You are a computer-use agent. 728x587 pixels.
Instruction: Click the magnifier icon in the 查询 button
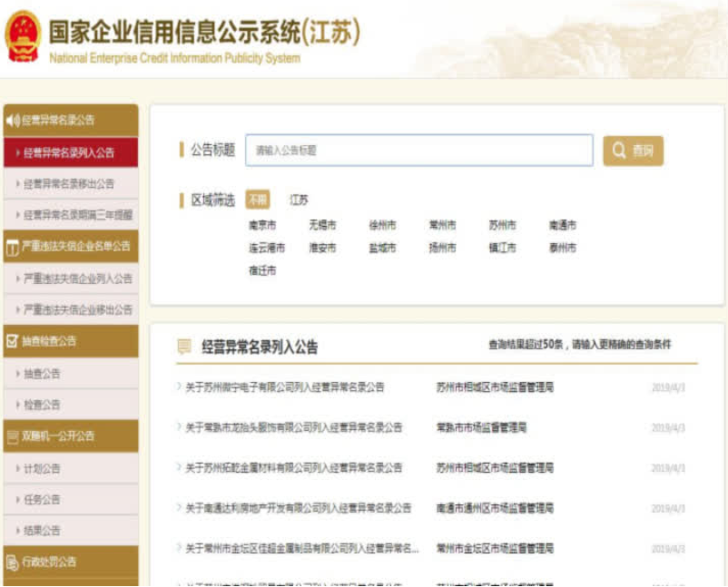tap(619, 151)
